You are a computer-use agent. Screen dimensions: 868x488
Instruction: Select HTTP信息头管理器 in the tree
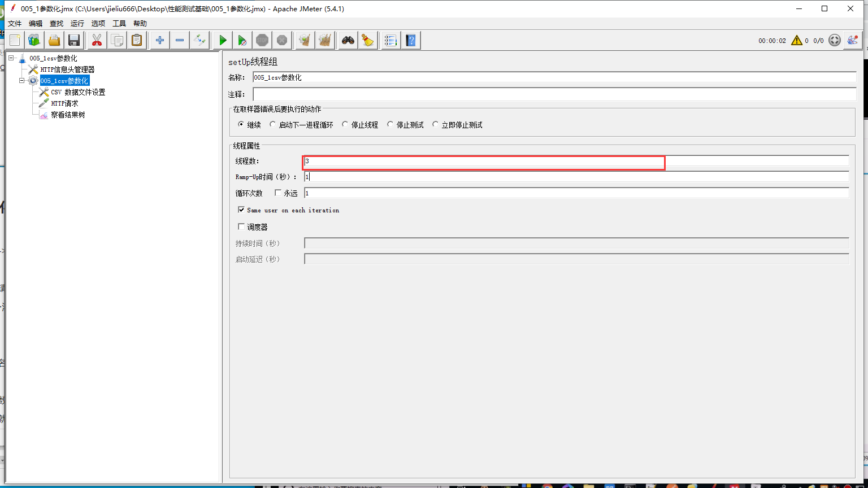(x=67, y=69)
